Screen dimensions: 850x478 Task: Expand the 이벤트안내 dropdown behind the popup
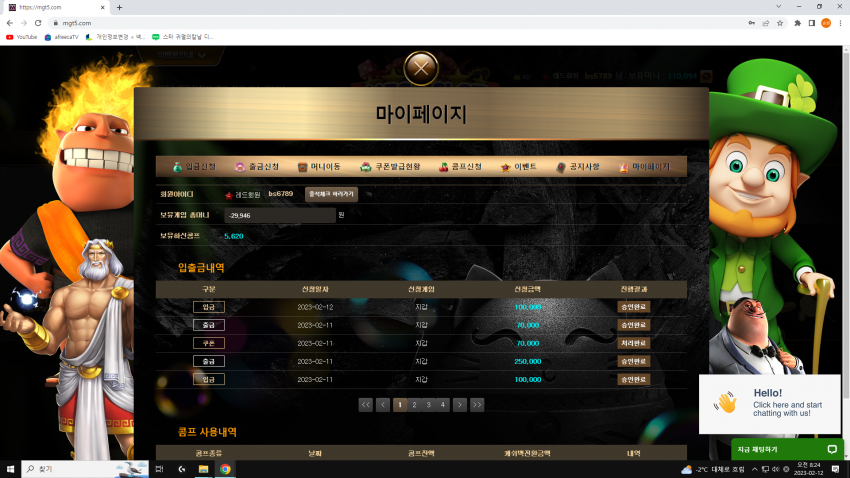(x=181, y=55)
